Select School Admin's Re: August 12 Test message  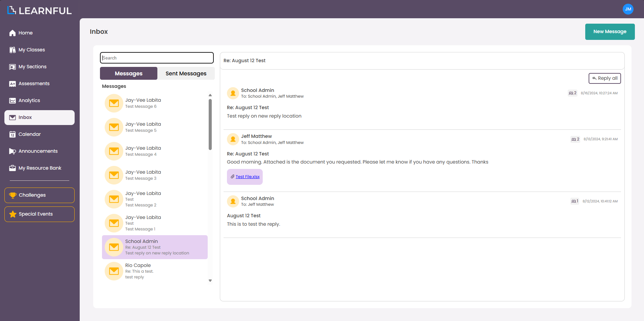[155, 247]
